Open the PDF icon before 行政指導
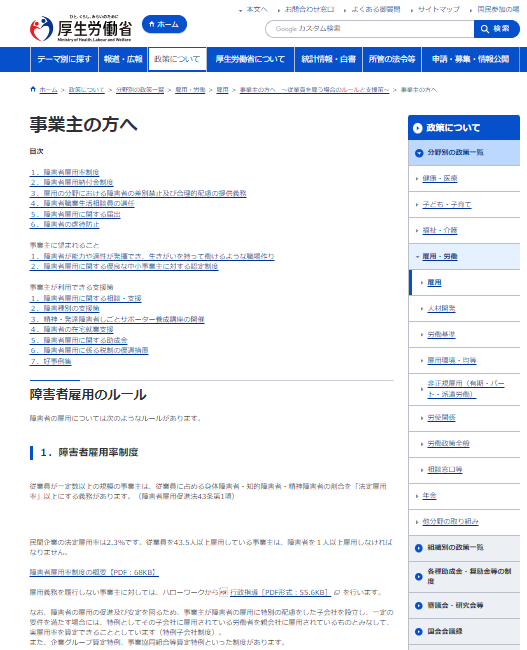This screenshot has height=650, width=527. (x=223, y=592)
